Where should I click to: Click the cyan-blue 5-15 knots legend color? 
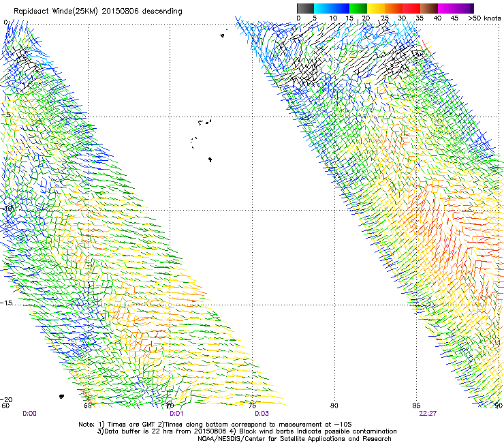(332, 8)
